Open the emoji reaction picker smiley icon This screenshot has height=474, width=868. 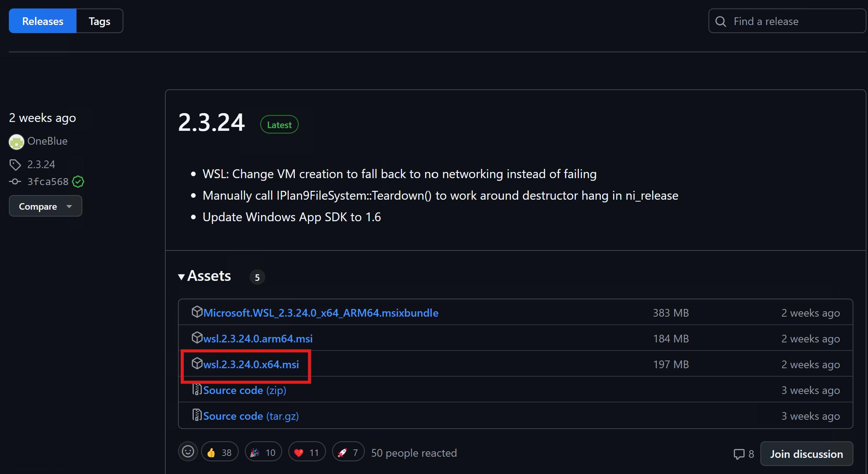click(x=188, y=452)
